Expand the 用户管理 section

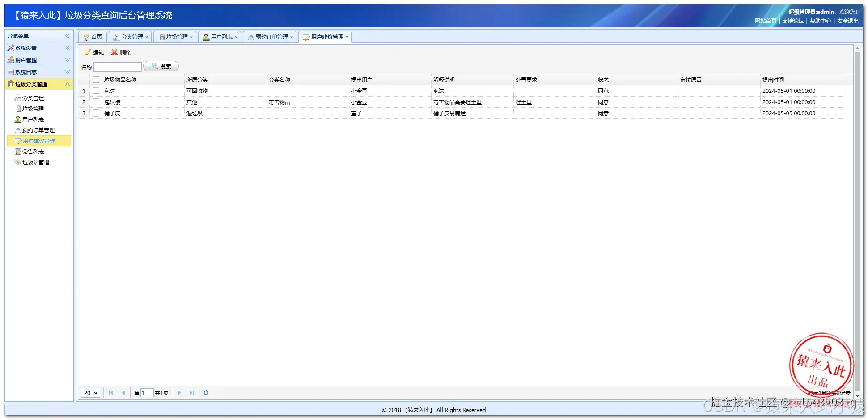(39, 60)
